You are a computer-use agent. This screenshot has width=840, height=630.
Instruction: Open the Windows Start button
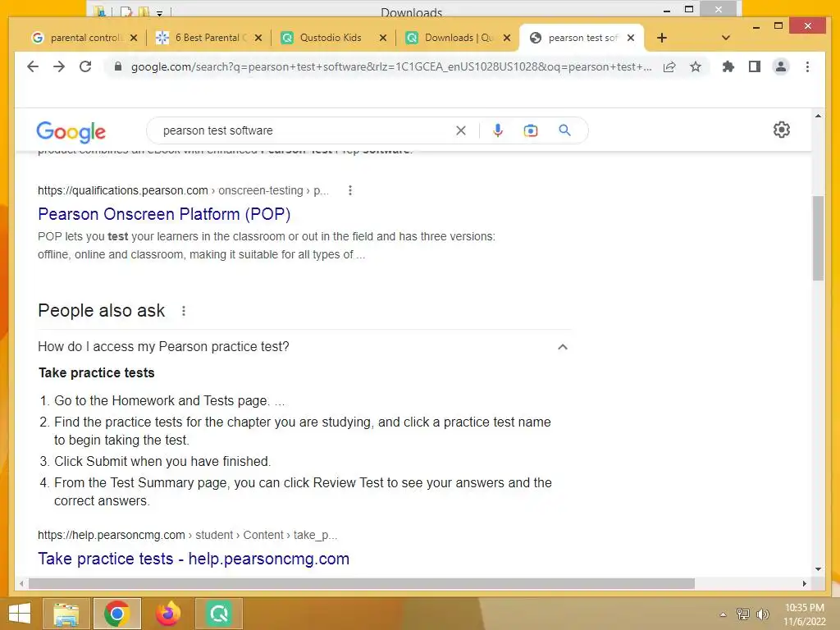(20, 614)
